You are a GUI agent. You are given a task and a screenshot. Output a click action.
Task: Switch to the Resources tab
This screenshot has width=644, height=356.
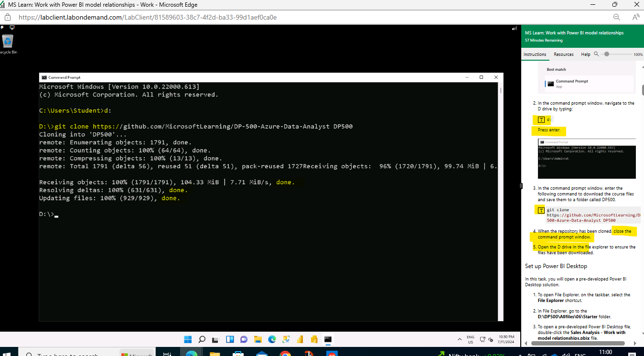563,54
